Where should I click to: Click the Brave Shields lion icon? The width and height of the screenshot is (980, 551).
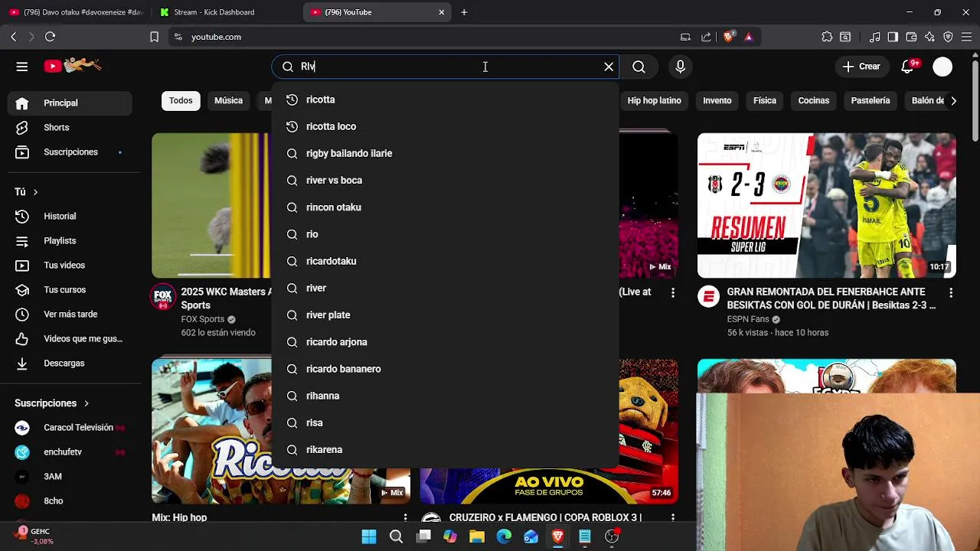tap(728, 37)
